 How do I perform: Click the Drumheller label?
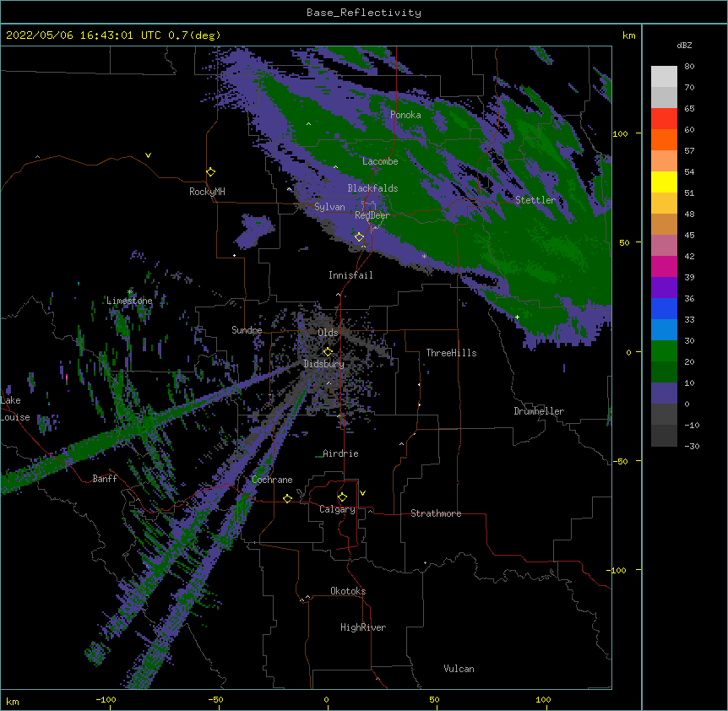pos(539,411)
